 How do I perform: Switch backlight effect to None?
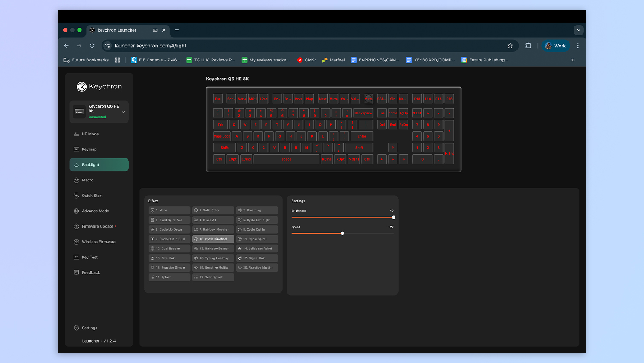169,210
